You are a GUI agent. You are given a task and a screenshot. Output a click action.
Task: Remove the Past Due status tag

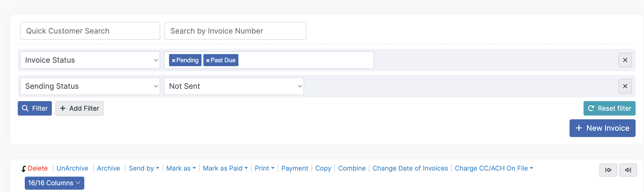[x=208, y=60]
